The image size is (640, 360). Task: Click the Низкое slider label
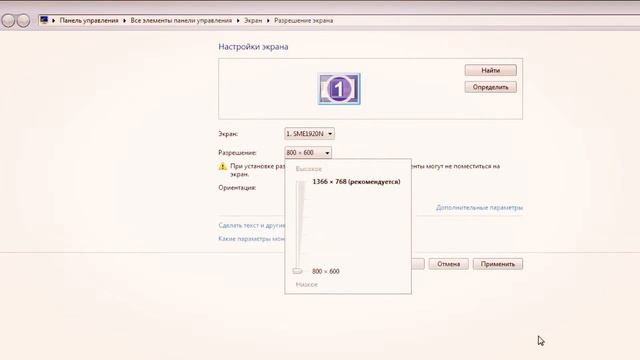click(307, 284)
